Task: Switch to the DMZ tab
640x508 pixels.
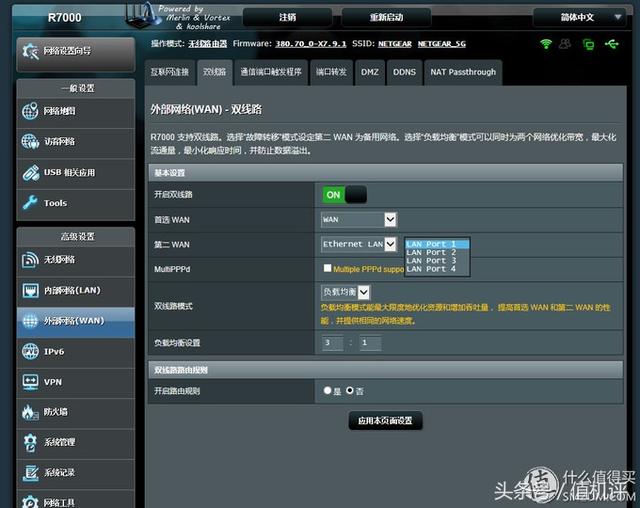Action: click(370, 72)
